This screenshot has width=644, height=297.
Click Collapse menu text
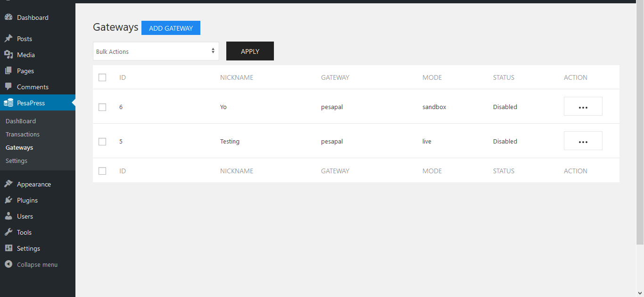pos(37,264)
